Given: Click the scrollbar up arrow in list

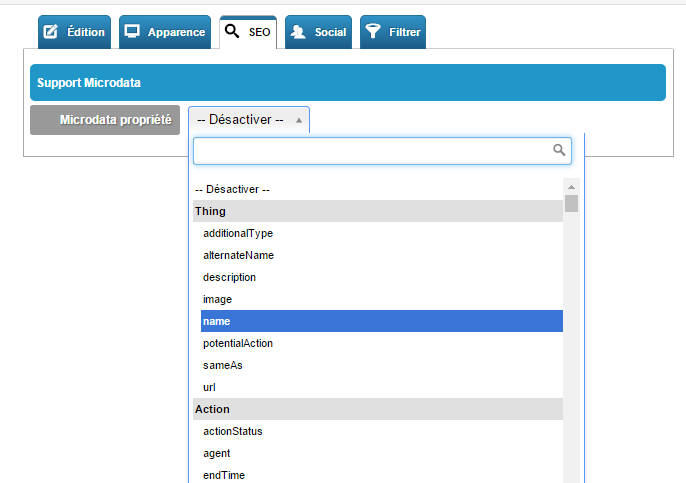Looking at the screenshot, I should [x=571, y=187].
